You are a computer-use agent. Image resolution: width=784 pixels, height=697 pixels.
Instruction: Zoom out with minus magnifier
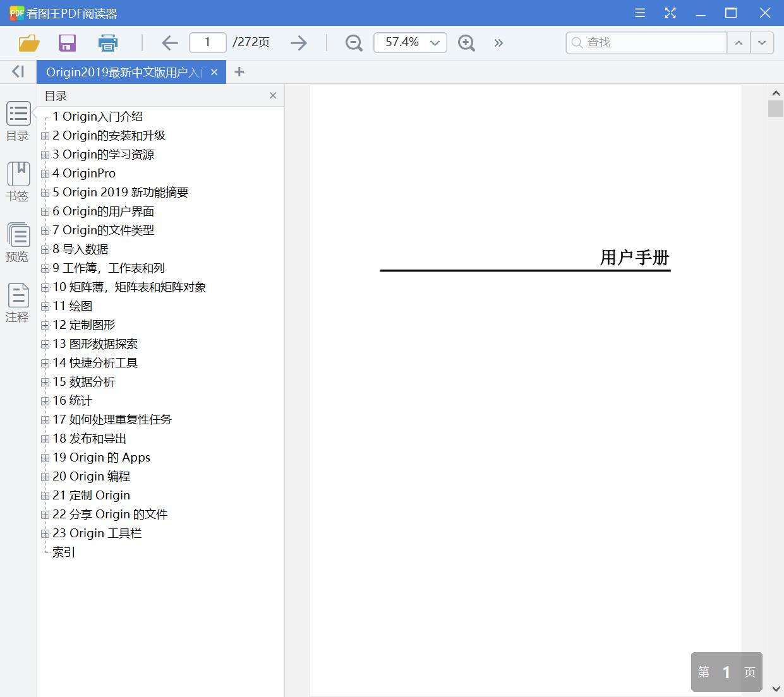tap(354, 43)
